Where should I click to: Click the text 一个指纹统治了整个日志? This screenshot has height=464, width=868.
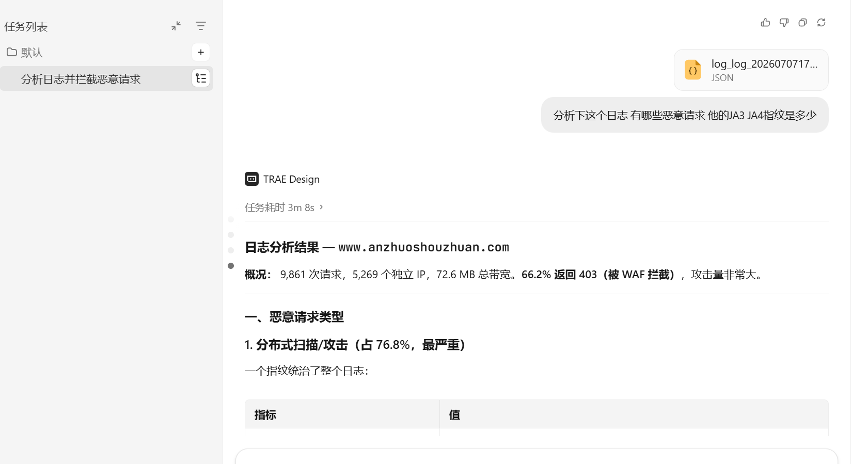pos(306,371)
